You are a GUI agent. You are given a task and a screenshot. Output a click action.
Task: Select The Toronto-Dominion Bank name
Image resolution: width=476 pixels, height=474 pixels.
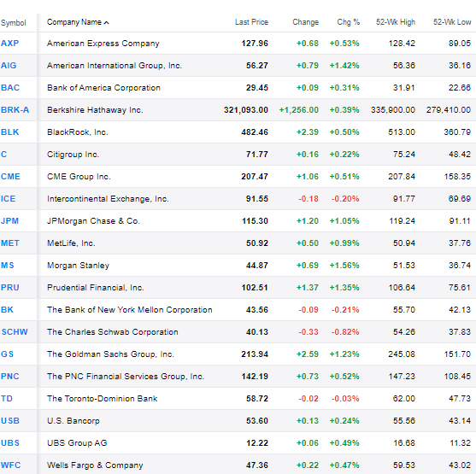pyautogui.click(x=103, y=399)
